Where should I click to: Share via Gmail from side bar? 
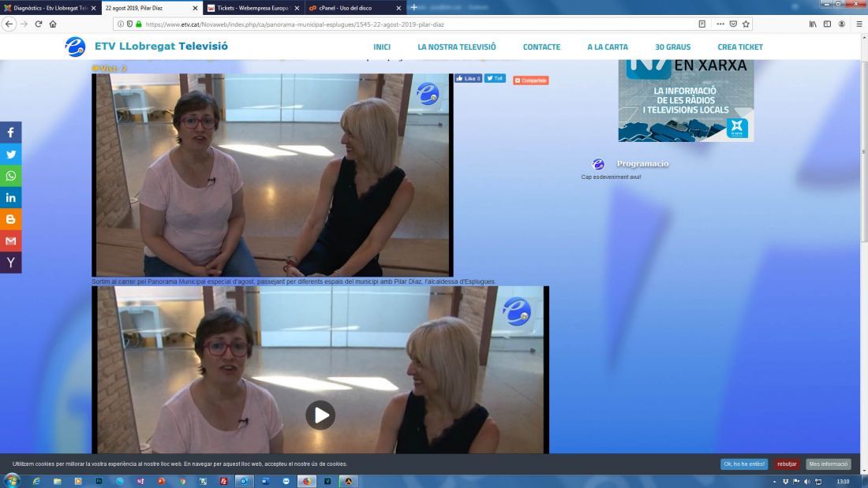pos(10,240)
